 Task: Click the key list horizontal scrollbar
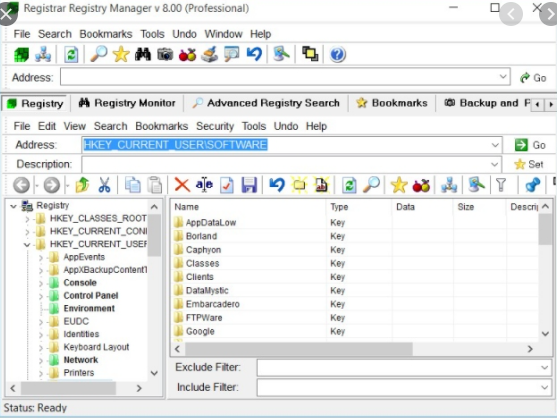[298, 350]
